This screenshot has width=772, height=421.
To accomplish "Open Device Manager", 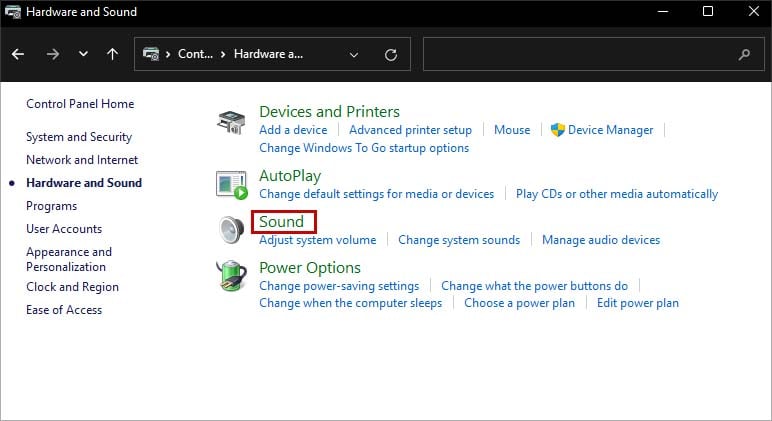I will point(610,130).
